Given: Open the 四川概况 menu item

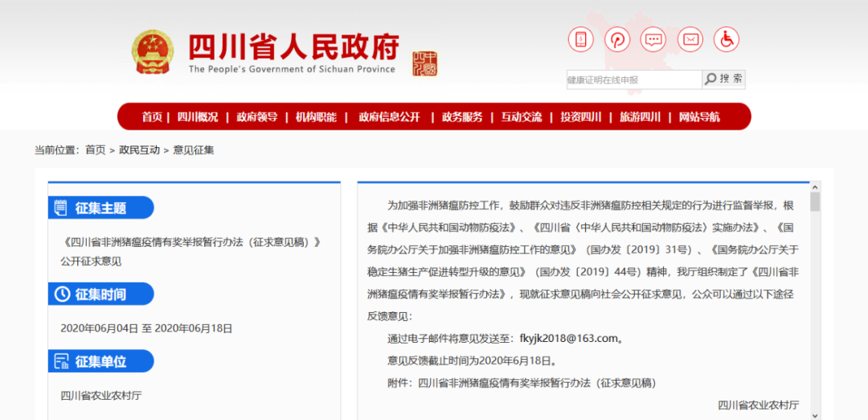Looking at the screenshot, I should (x=198, y=117).
